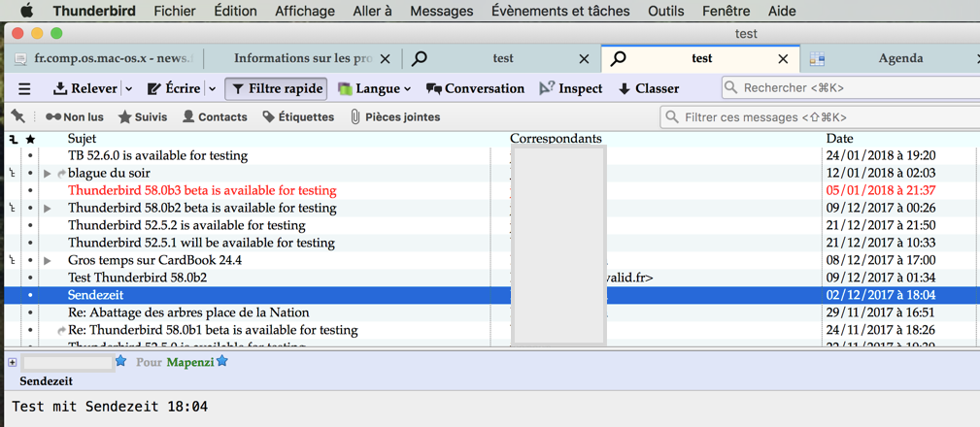The image size is (980, 427).
Task: Filter messages with Pièces jointes
Action: (395, 116)
